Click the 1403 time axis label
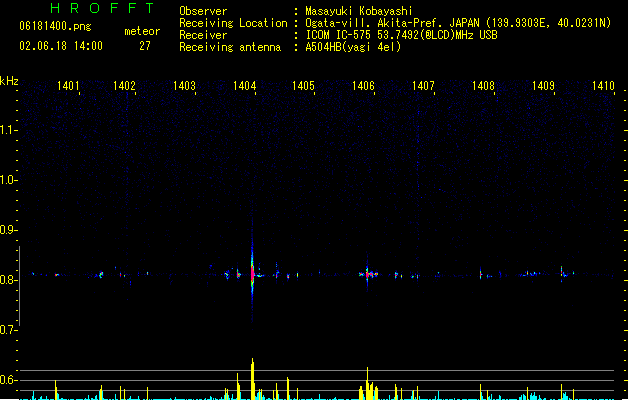This screenshot has height=400, width=629. pos(184,85)
